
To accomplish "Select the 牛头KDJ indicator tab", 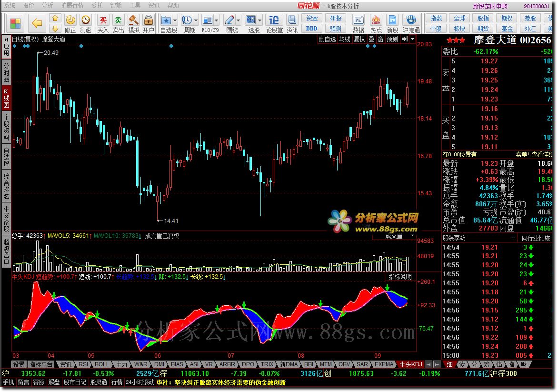I will point(411,364).
